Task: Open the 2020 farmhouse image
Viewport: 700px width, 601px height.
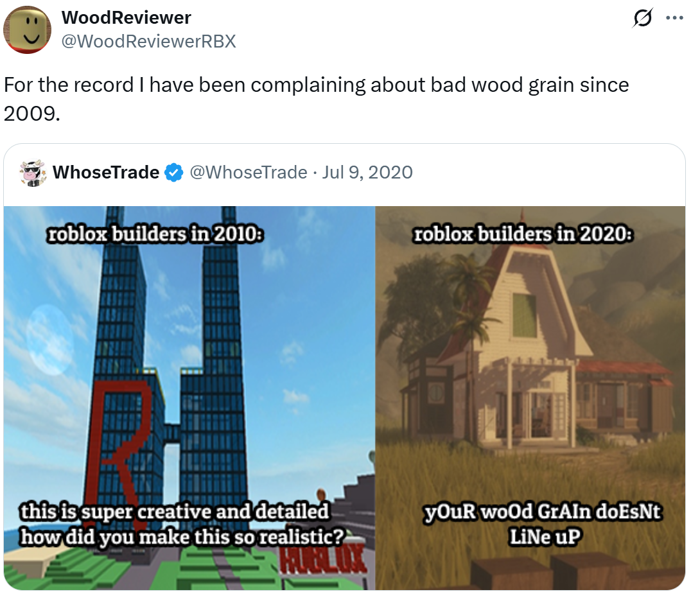Action: tap(530, 398)
